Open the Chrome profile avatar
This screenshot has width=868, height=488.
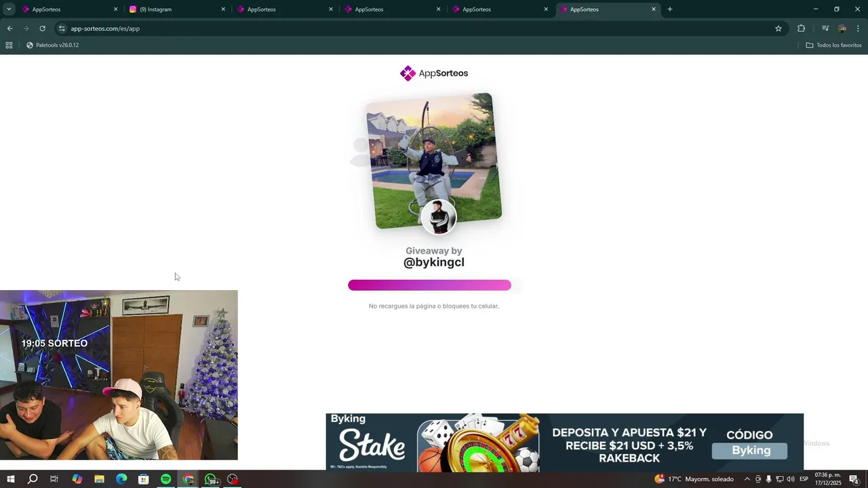click(x=842, y=28)
